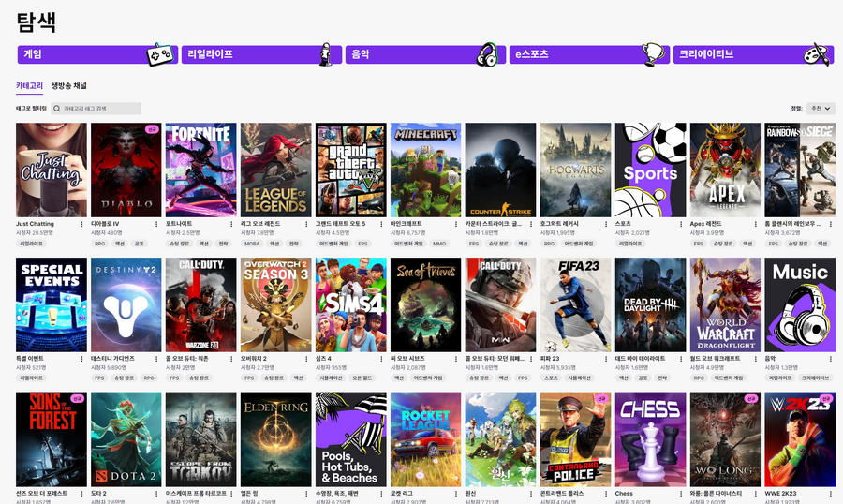Open the 리얼라이프 category banner
The width and height of the screenshot is (843, 504).
(261, 54)
